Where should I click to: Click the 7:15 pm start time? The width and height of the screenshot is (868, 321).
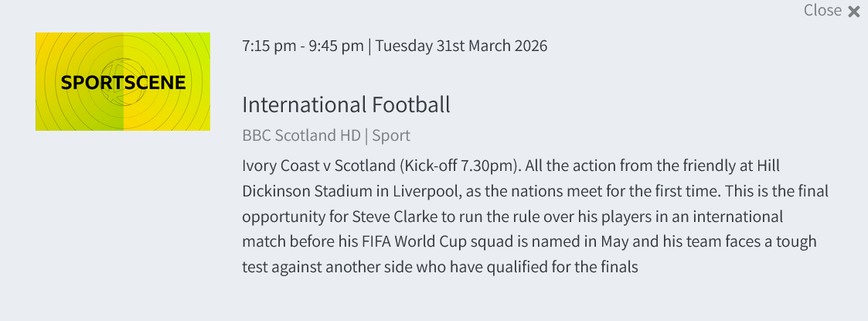tap(269, 46)
